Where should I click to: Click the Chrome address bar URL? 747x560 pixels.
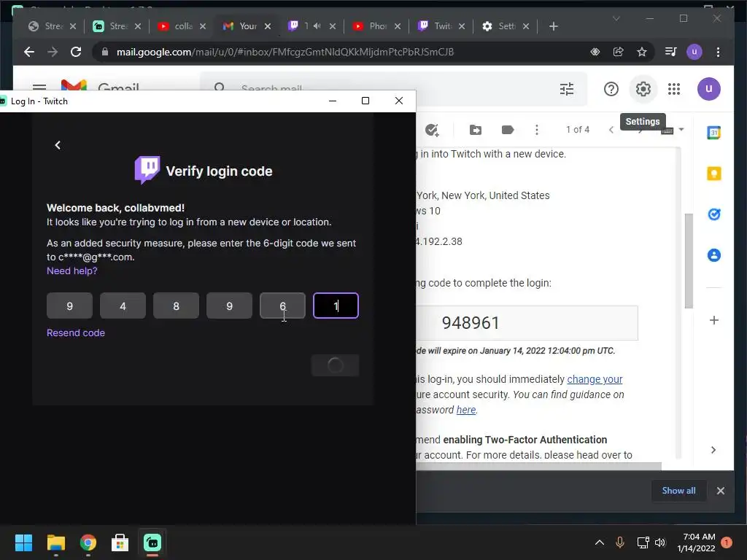click(285, 52)
